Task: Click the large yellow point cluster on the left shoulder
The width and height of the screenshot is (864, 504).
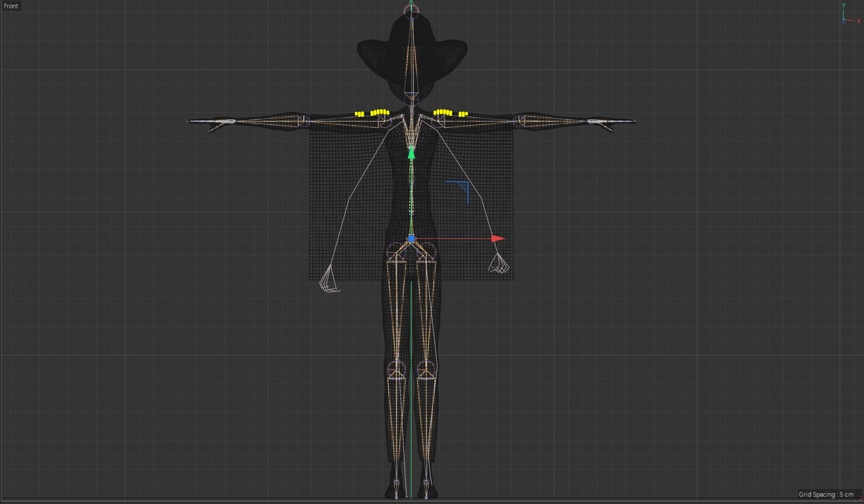Action: pos(380,112)
